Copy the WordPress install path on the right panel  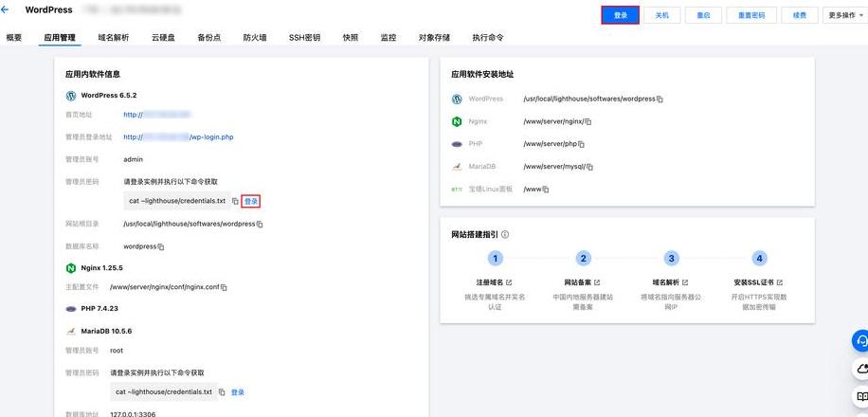pos(660,100)
